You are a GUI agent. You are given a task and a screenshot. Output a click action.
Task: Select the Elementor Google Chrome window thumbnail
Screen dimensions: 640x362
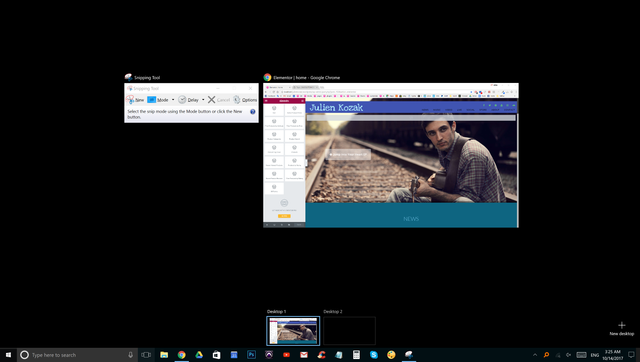(x=391, y=155)
